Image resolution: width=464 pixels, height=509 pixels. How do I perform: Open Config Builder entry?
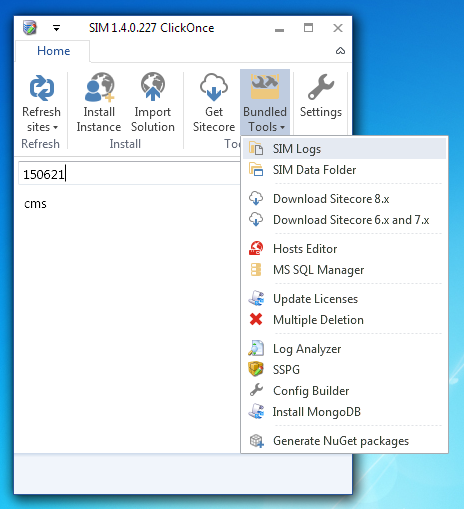pos(345,391)
